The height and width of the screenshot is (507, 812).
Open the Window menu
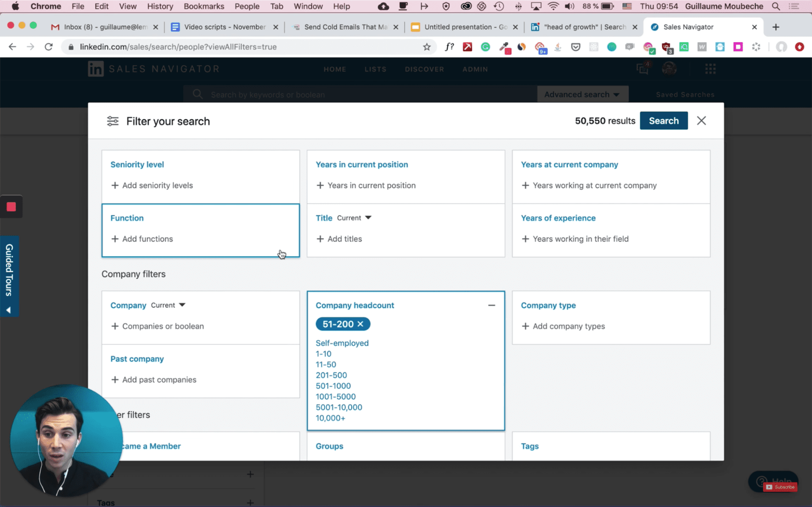coord(308,6)
